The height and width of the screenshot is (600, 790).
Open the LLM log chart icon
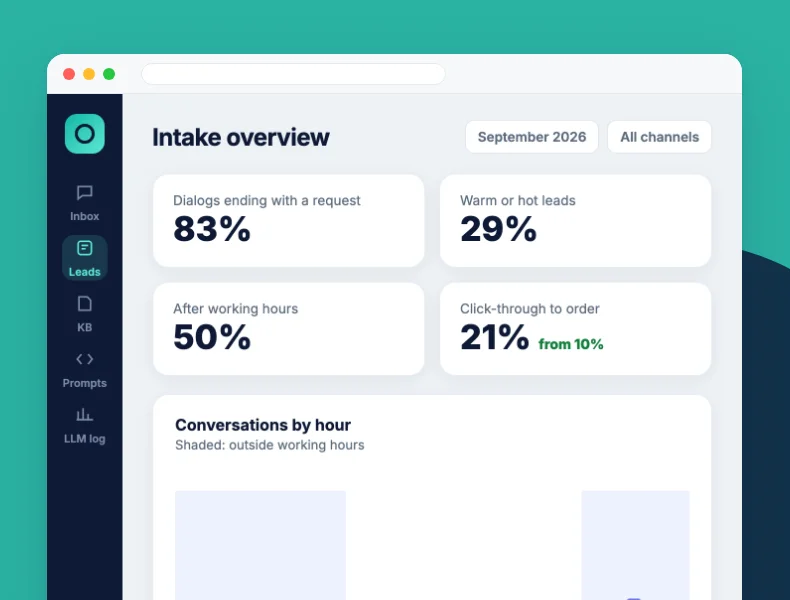[x=85, y=415]
